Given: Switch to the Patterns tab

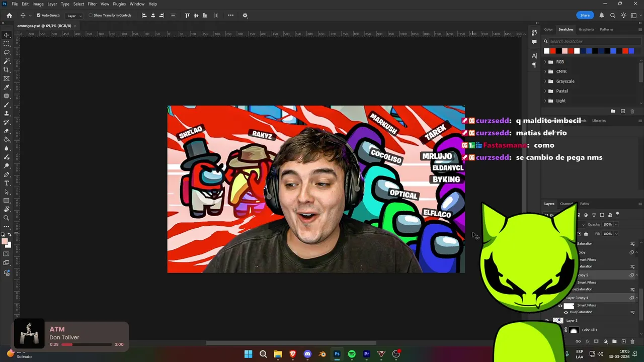Looking at the screenshot, I should (x=606, y=29).
